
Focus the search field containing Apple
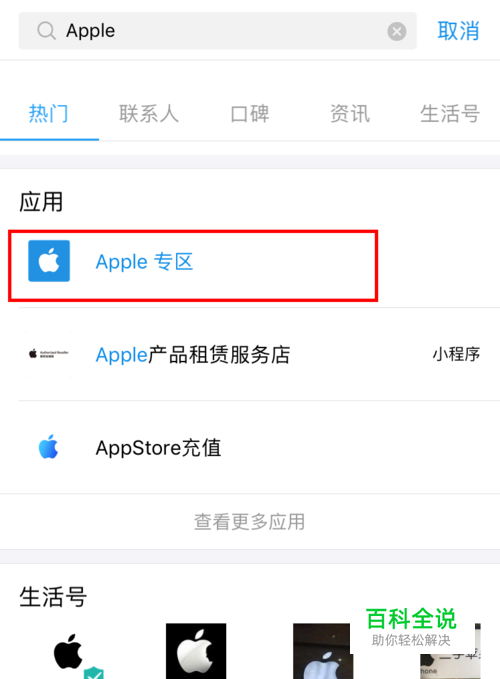click(217, 31)
